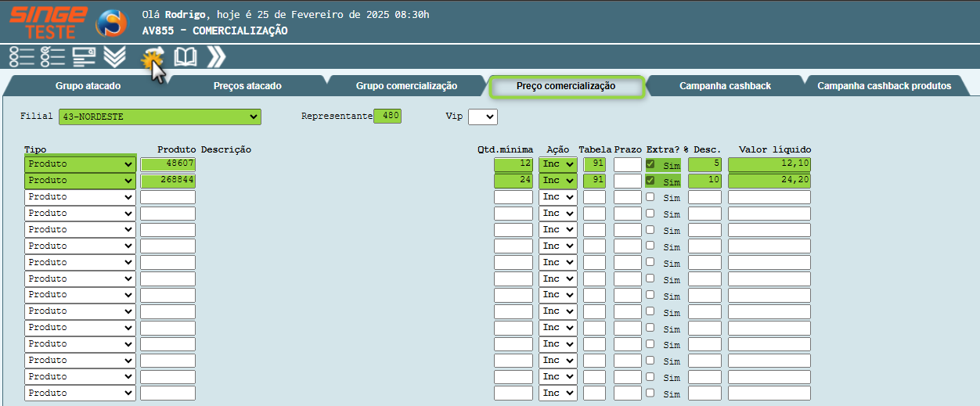Click the bulleted list icon in toolbar

click(21, 57)
